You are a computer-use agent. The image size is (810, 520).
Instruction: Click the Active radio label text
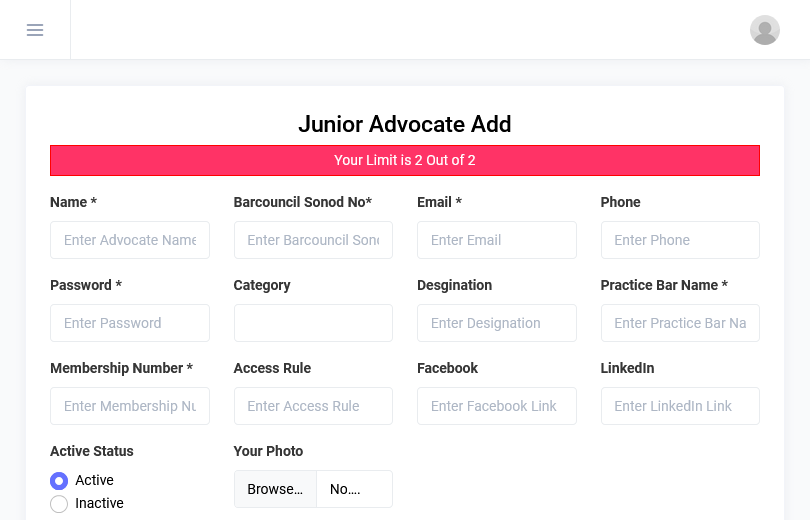point(94,481)
